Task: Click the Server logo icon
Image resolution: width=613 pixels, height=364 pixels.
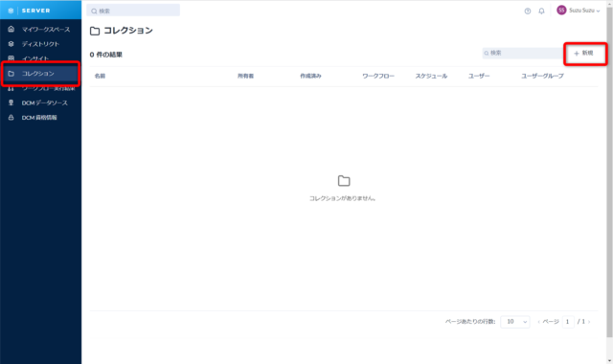Action: [x=11, y=11]
